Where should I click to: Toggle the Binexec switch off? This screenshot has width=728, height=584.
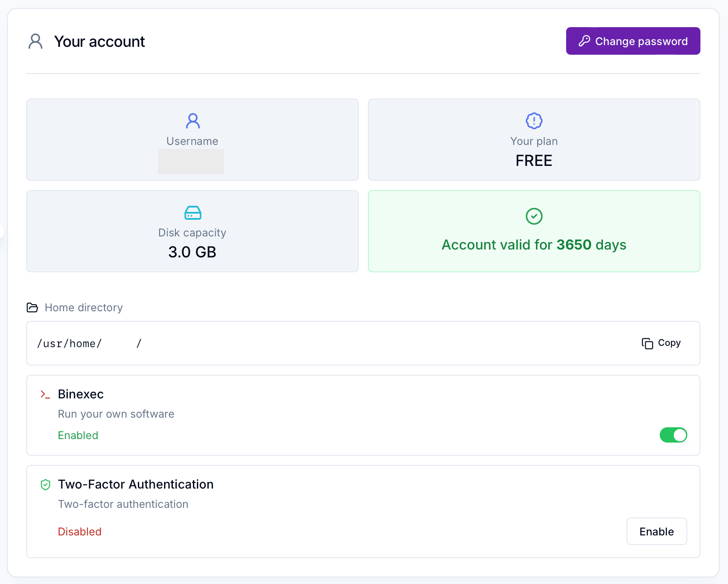click(673, 435)
